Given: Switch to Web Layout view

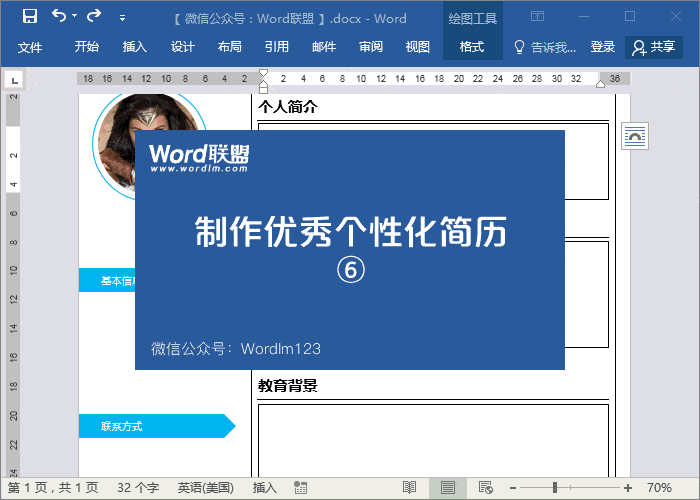Looking at the screenshot, I should 485,488.
